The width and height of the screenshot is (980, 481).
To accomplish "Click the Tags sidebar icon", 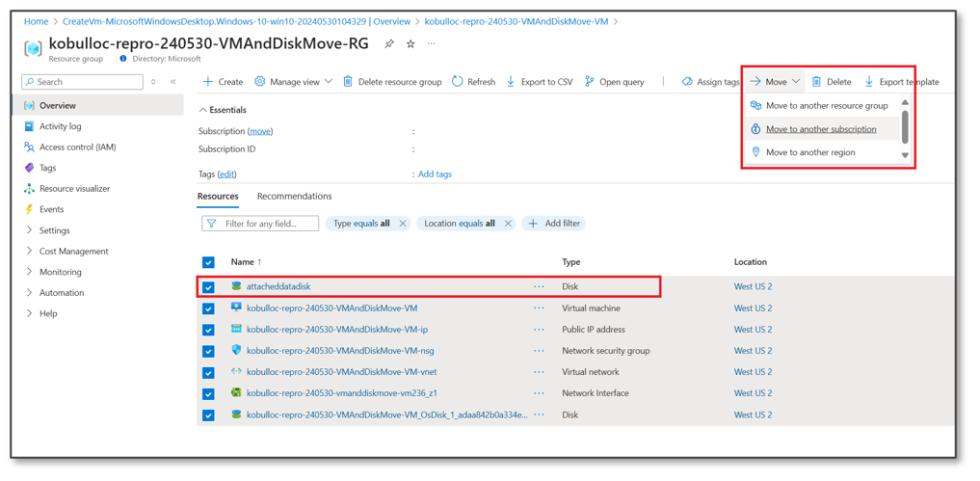I will click(29, 168).
